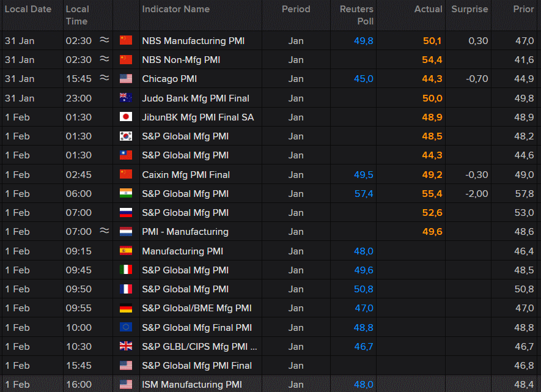Click the Taiwan flag icon

click(125, 155)
